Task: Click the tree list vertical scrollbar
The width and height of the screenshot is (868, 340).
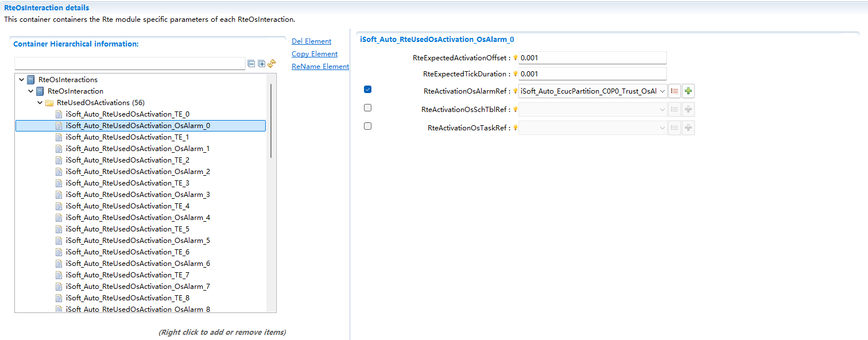Action: click(x=271, y=121)
